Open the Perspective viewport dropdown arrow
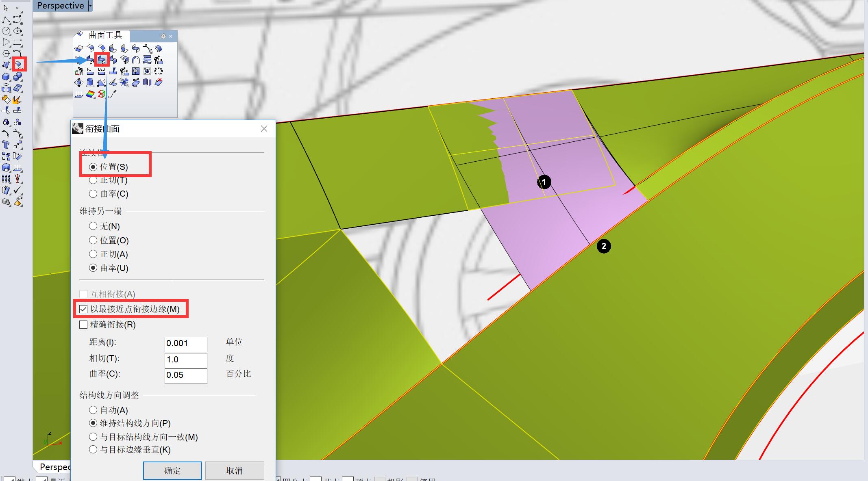The width and height of the screenshot is (868, 481). pyautogui.click(x=90, y=6)
